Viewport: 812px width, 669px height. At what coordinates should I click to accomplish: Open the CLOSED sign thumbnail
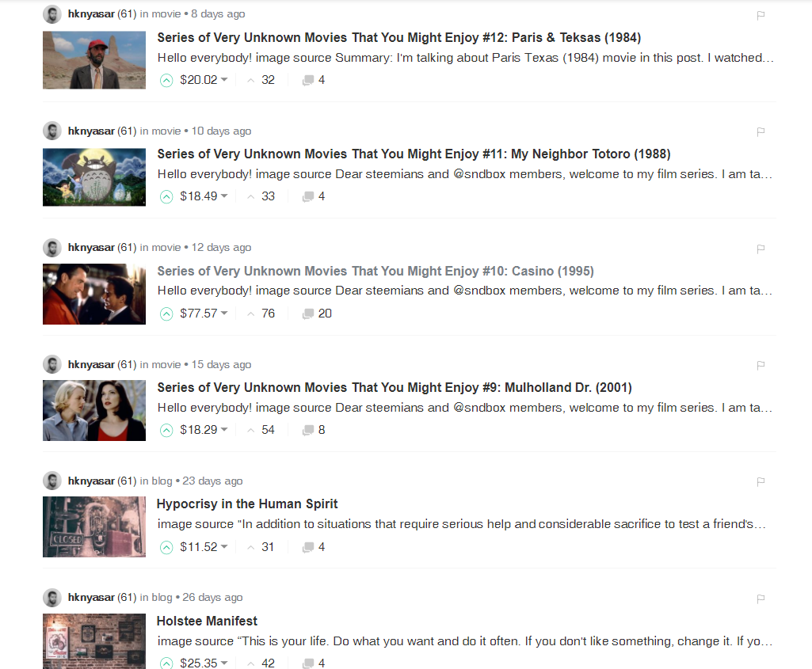[x=94, y=526]
